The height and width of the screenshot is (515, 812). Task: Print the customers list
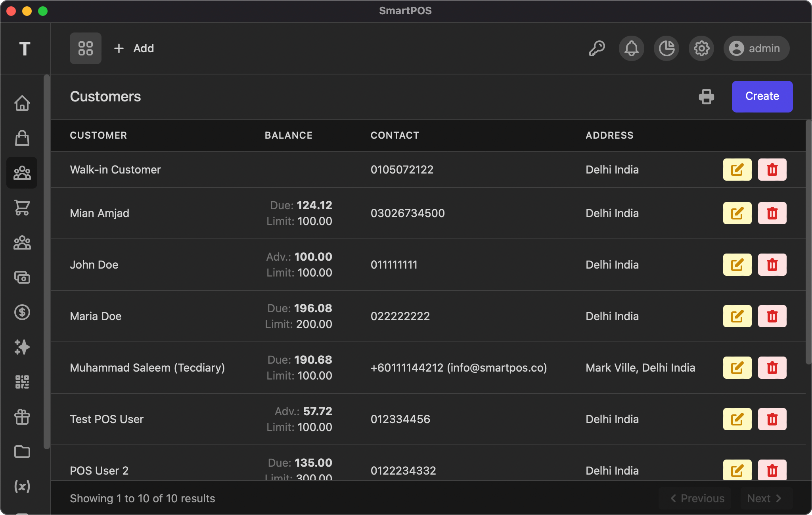coord(707,97)
